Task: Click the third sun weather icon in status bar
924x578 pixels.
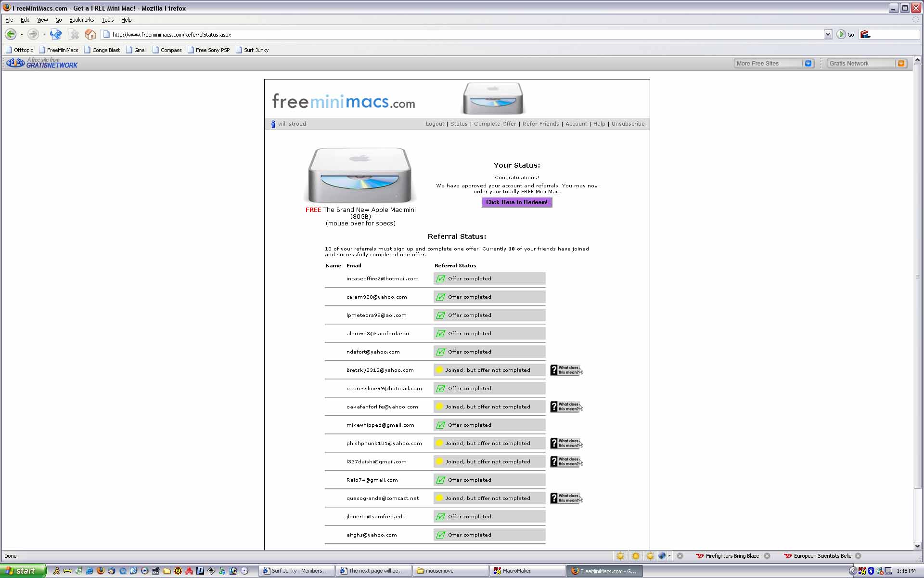Action: [x=650, y=556]
